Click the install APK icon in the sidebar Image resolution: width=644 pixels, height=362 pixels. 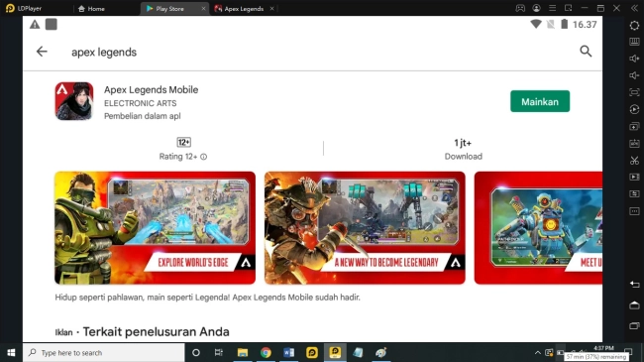[634, 143]
